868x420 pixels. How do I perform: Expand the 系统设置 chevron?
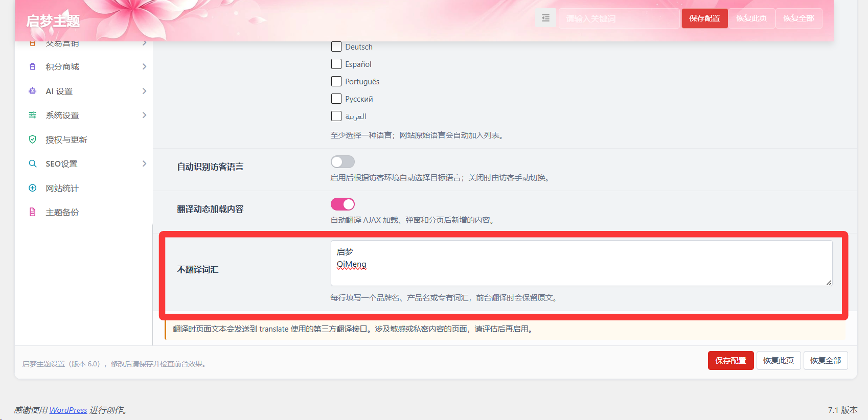tap(144, 115)
